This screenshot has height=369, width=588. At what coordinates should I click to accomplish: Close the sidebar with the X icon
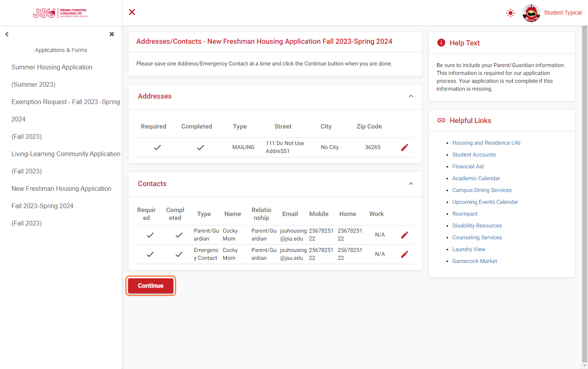click(x=112, y=34)
